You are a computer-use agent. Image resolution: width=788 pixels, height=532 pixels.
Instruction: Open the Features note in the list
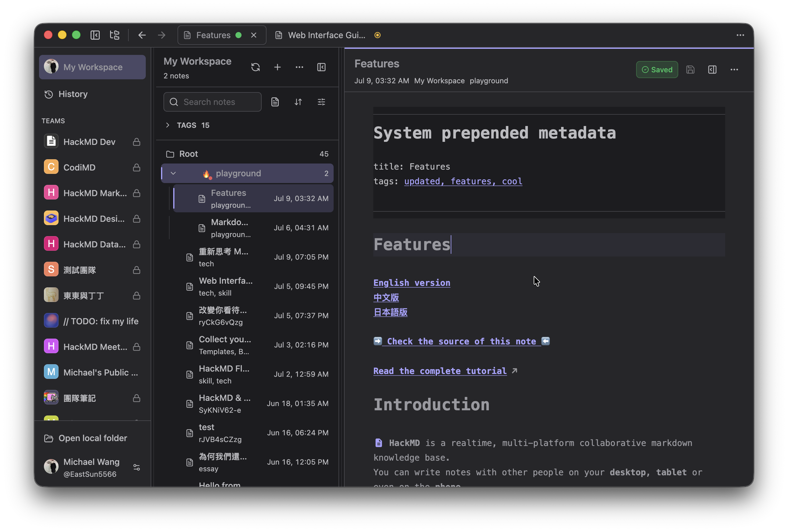click(253, 198)
